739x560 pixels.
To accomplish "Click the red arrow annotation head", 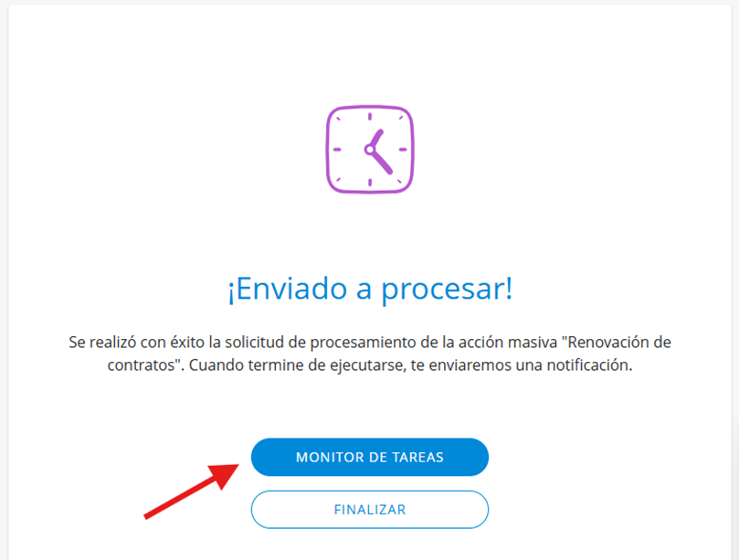I will click(224, 476).
